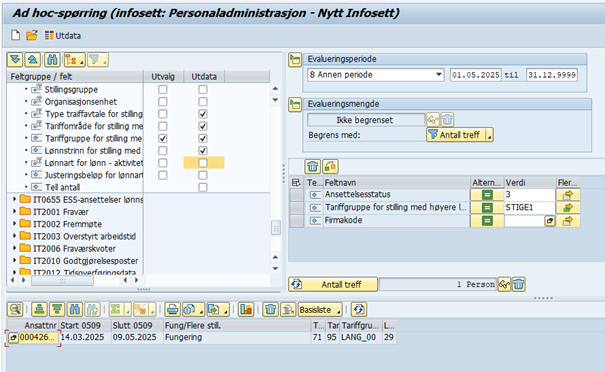Click the Antall treff filter button under Begrens med
This screenshot has height=372, width=605.
(x=456, y=135)
